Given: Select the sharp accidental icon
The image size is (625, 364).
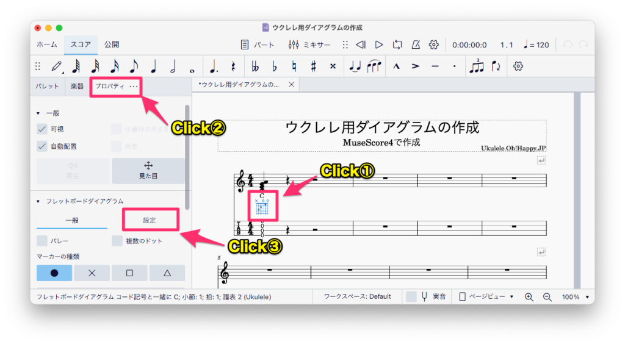Looking at the screenshot, I should [313, 66].
